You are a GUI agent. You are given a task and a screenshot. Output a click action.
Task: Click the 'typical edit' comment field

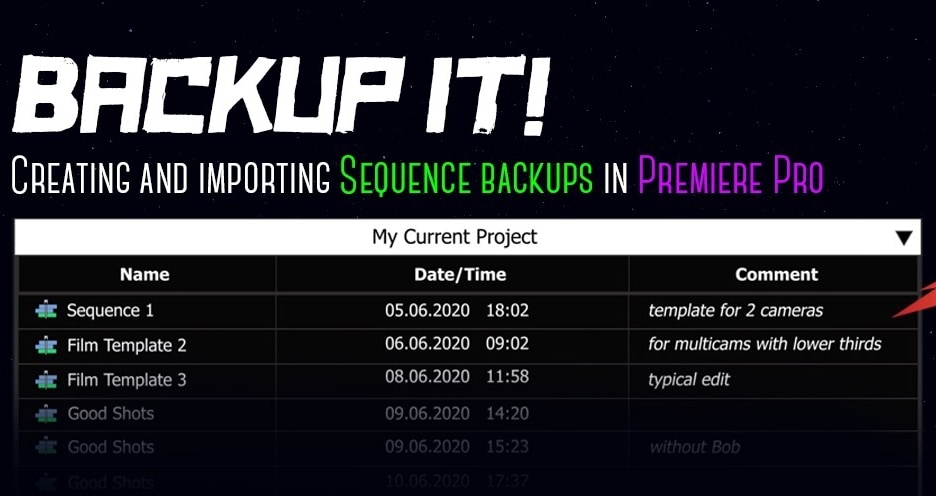point(689,380)
